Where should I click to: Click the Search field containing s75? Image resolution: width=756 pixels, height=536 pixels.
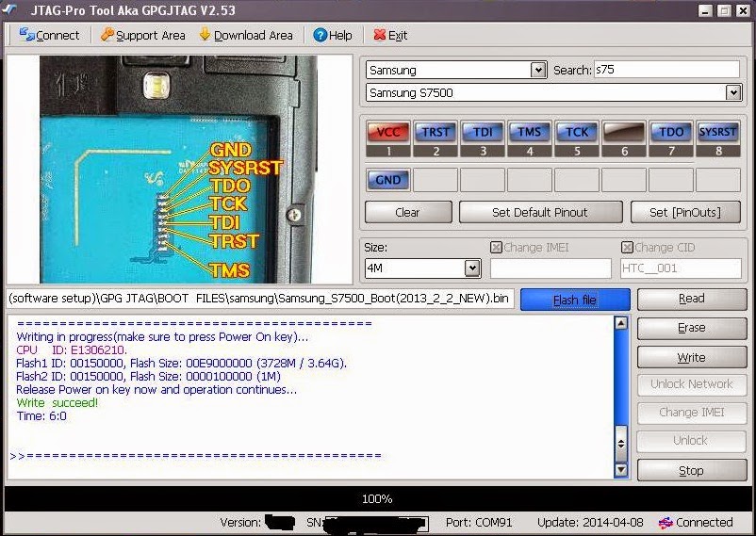(666, 70)
